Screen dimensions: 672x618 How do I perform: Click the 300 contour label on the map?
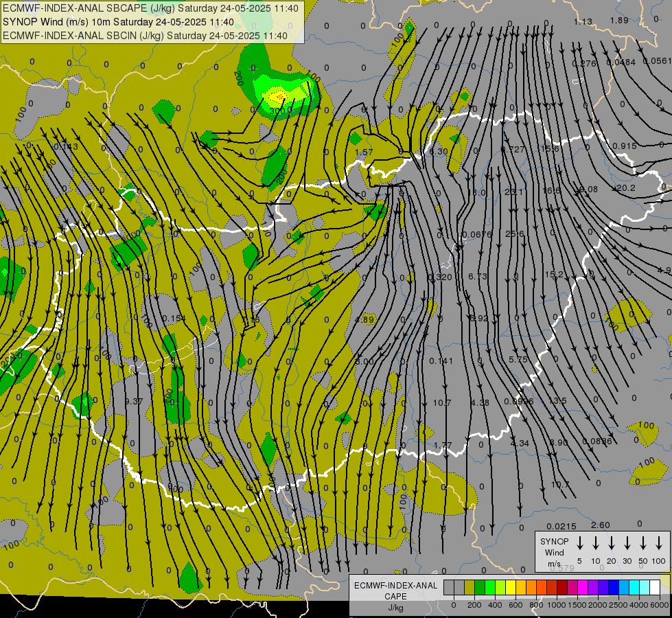coord(277,111)
